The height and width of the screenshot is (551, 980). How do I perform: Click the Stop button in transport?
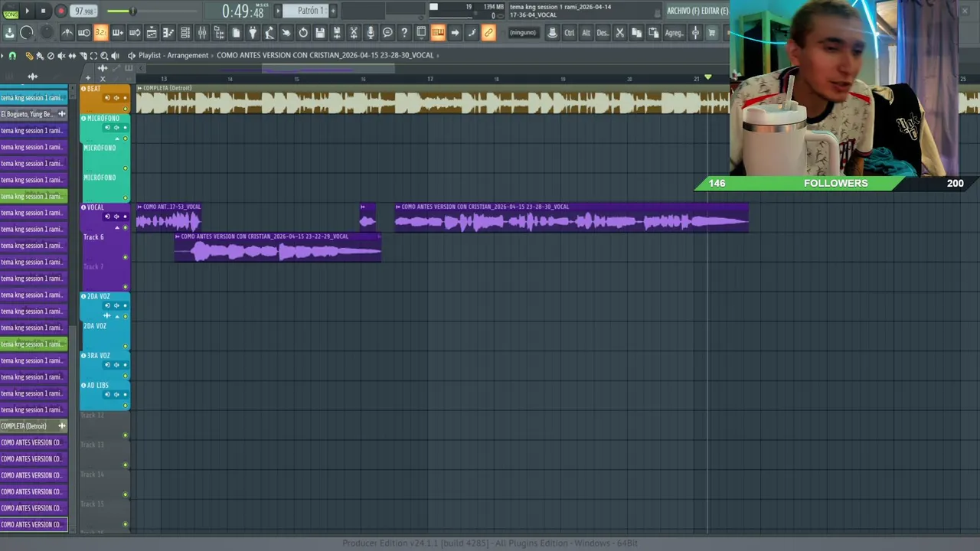[x=44, y=11]
